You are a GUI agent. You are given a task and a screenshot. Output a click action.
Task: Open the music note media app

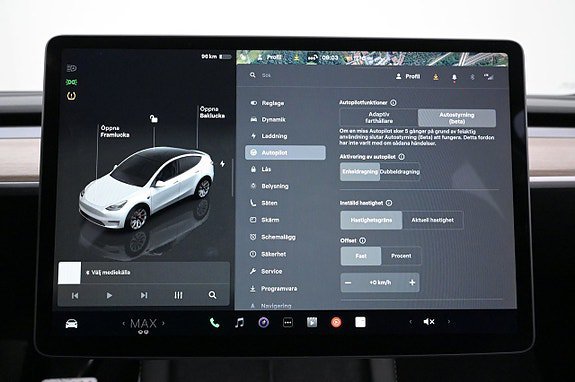(239, 323)
